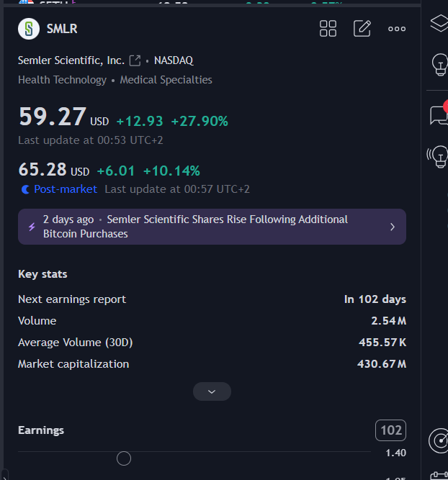Click the SMLR symbol logo
The image size is (448, 480).
point(29,29)
